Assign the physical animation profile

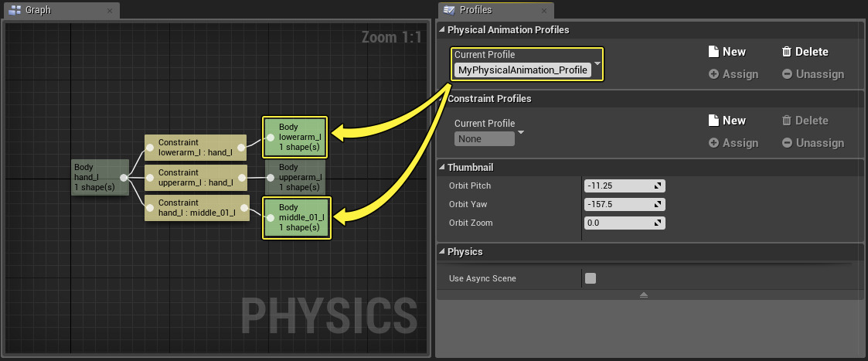coord(734,74)
